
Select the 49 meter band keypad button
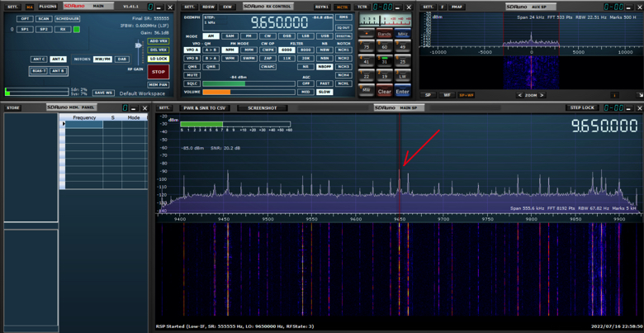pyautogui.click(x=403, y=45)
